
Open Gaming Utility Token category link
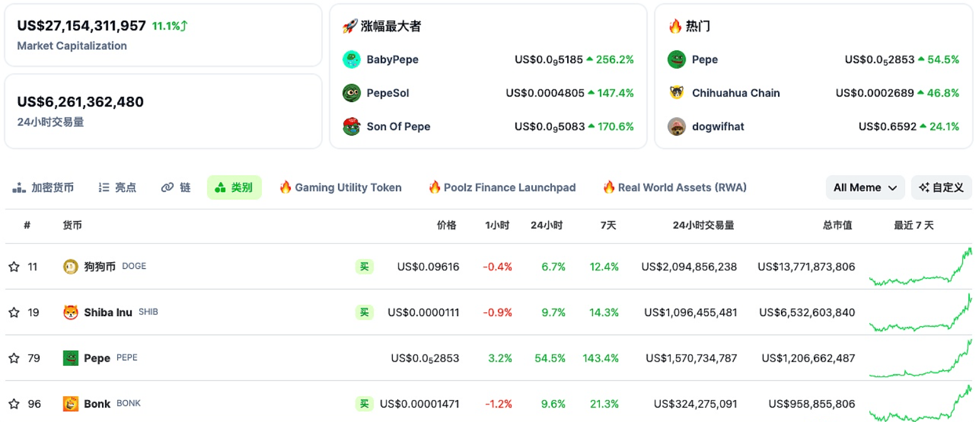[341, 188]
